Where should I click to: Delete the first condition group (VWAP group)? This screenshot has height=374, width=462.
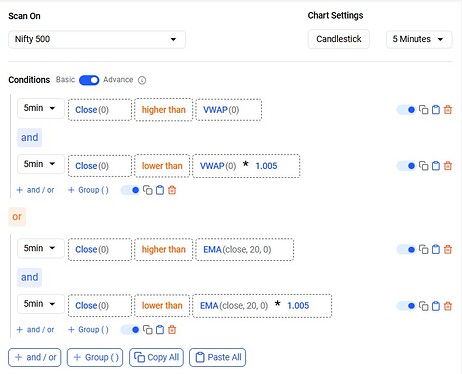pos(172,190)
